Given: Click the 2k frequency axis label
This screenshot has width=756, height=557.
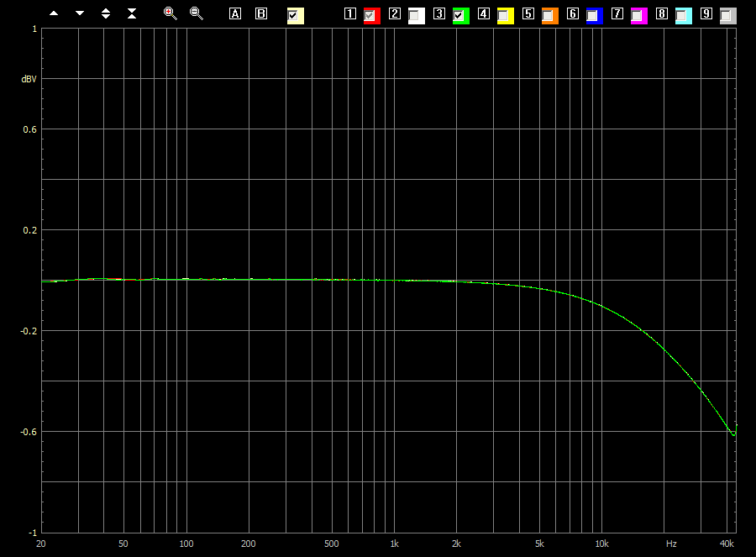Looking at the screenshot, I should 456,544.
